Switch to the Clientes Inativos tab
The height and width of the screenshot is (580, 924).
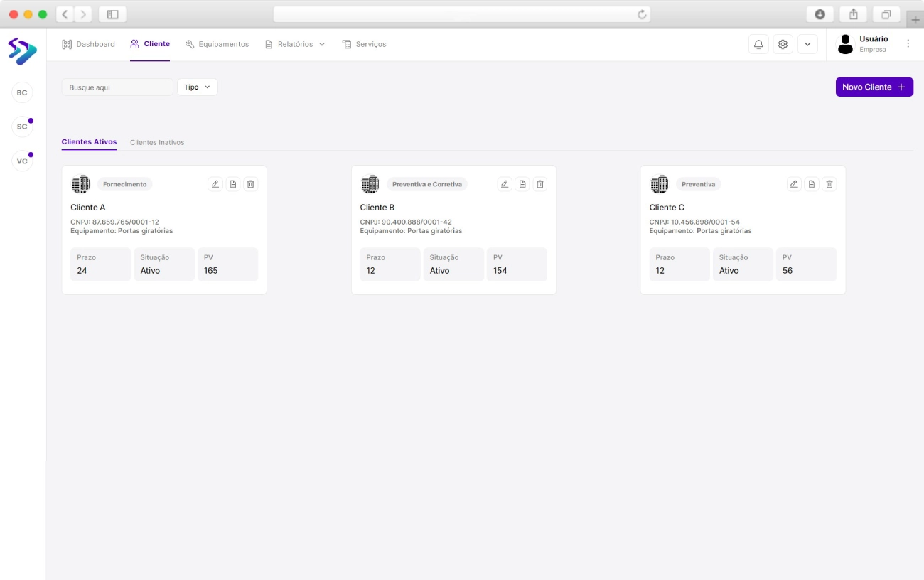point(157,142)
